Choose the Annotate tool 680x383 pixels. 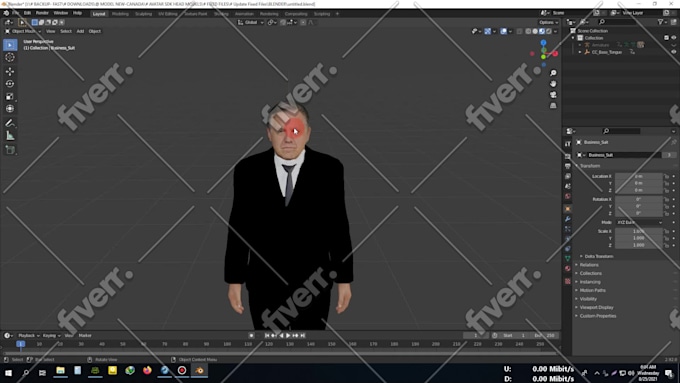[10, 123]
